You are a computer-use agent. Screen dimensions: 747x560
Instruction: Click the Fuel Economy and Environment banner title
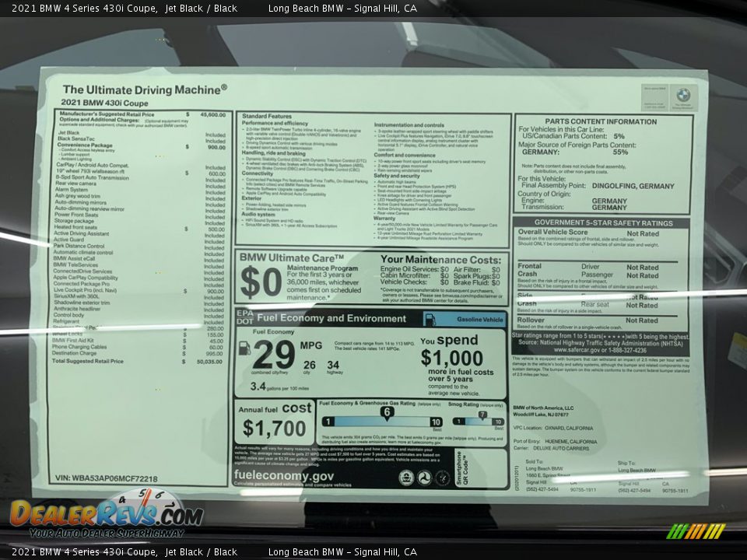click(x=331, y=319)
